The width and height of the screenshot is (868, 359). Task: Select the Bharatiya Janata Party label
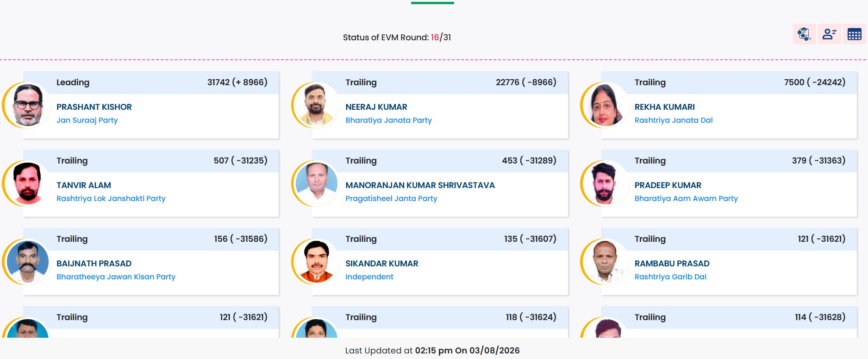[388, 120]
